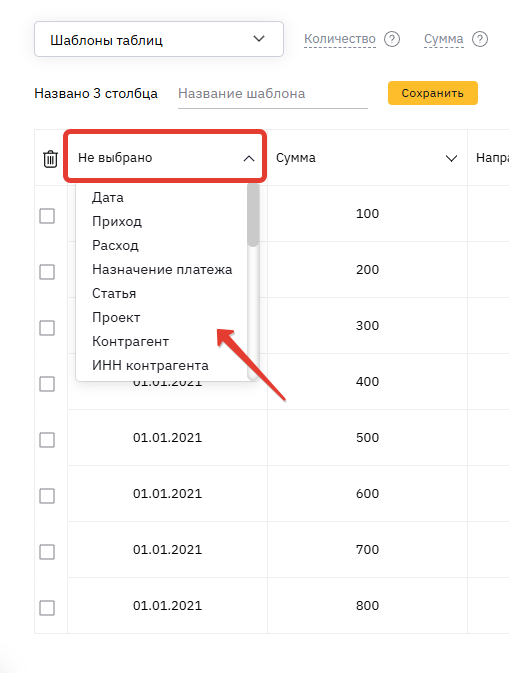The height and width of the screenshot is (673, 509).
Task: Select Контрагент from the list
Action: (130, 342)
